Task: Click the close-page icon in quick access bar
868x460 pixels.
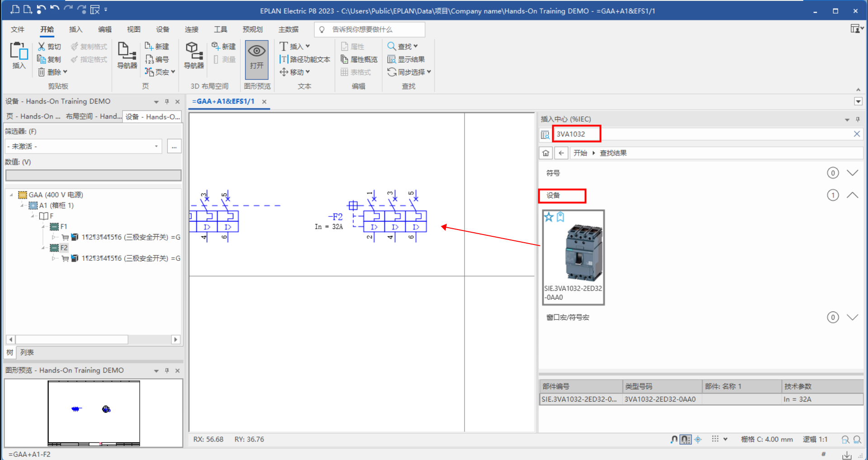Action: click(95, 10)
